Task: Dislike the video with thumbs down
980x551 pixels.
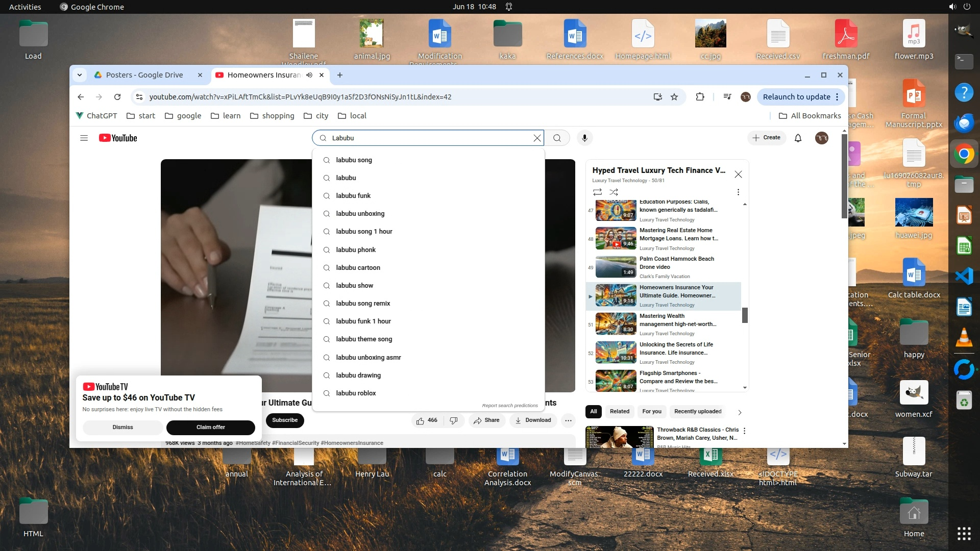Action: click(x=453, y=420)
